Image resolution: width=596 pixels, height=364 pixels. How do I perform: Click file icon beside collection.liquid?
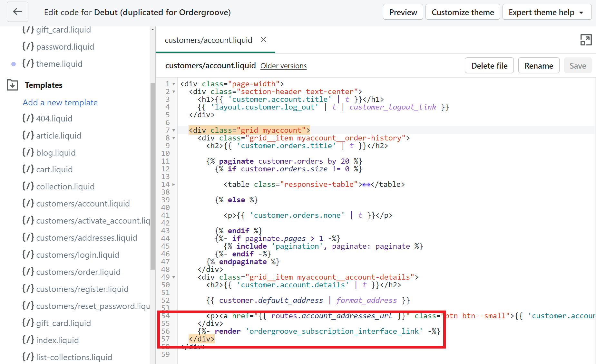[x=28, y=186]
